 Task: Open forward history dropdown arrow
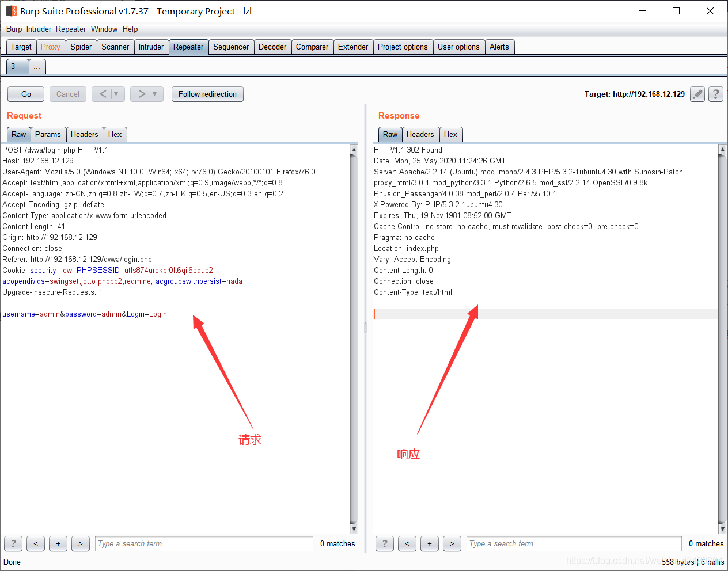tap(155, 94)
